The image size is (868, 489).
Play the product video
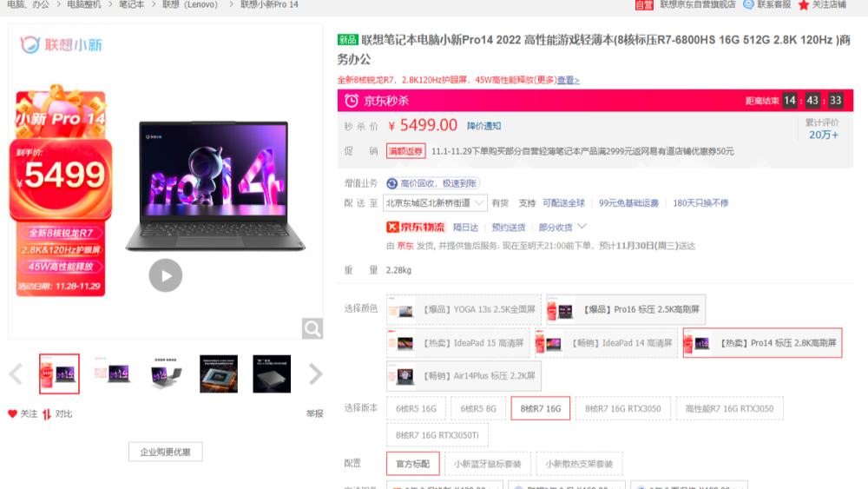click(x=166, y=275)
